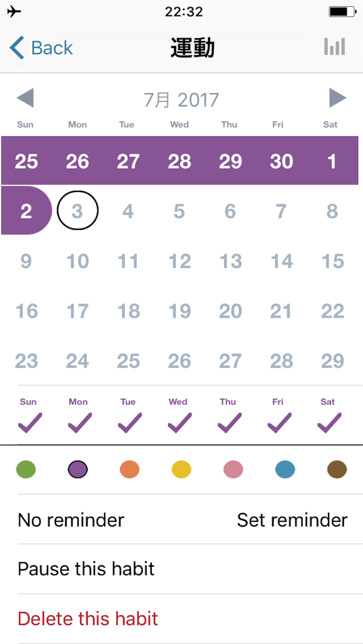Set habit color to brown

click(337, 470)
